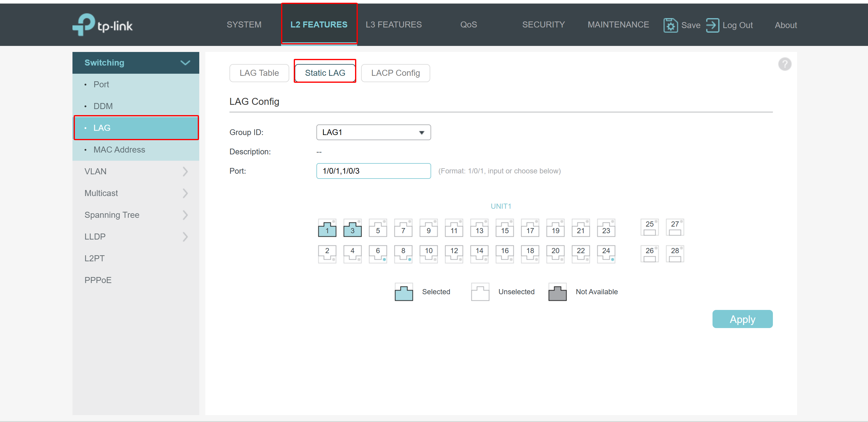Toggle port 13 selection
The width and height of the screenshot is (868, 422).
(x=479, y=228)
